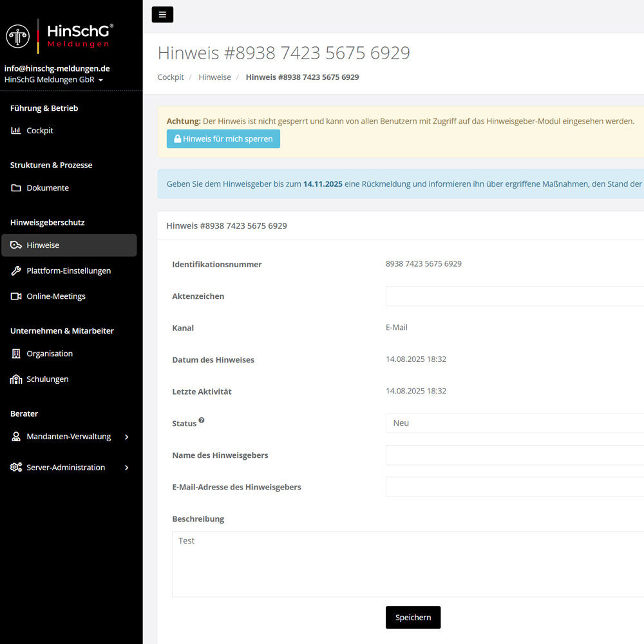Expand the Mandanten-Verwaltung submenu
This screenshot has width=644, height=644.
(x=126, y=437)
